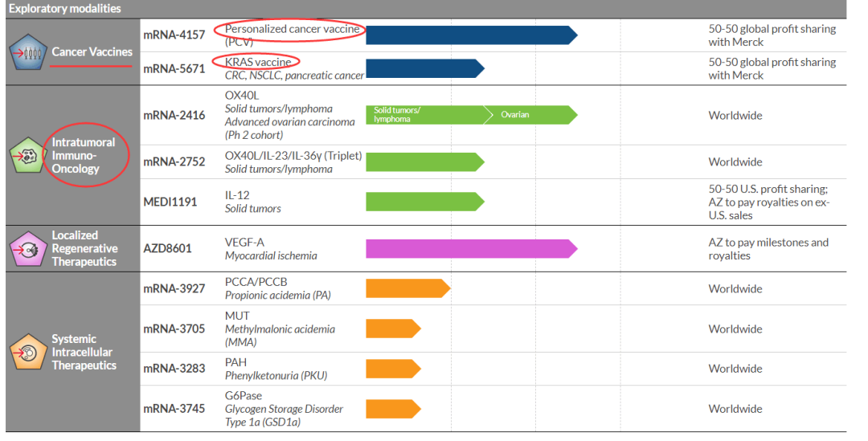Select the MEDI1191 program ID
This screenshot has width=868, height=441.
tap(170, 202)
